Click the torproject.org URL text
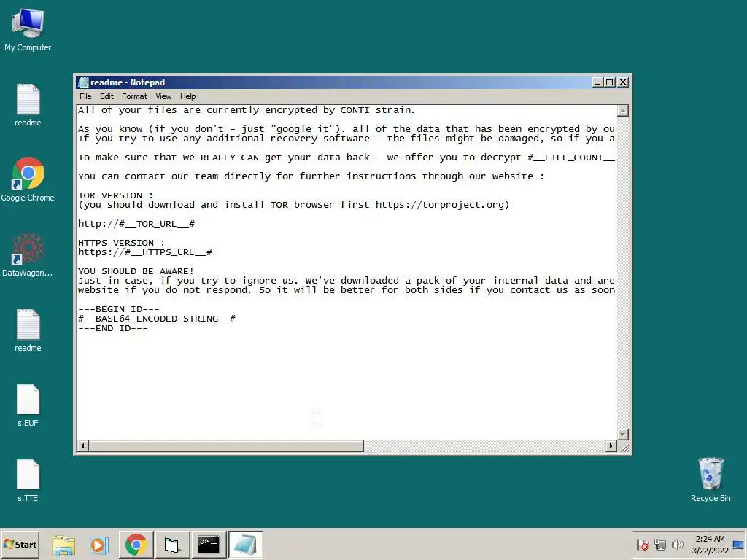747x560 pixels. 440,205
